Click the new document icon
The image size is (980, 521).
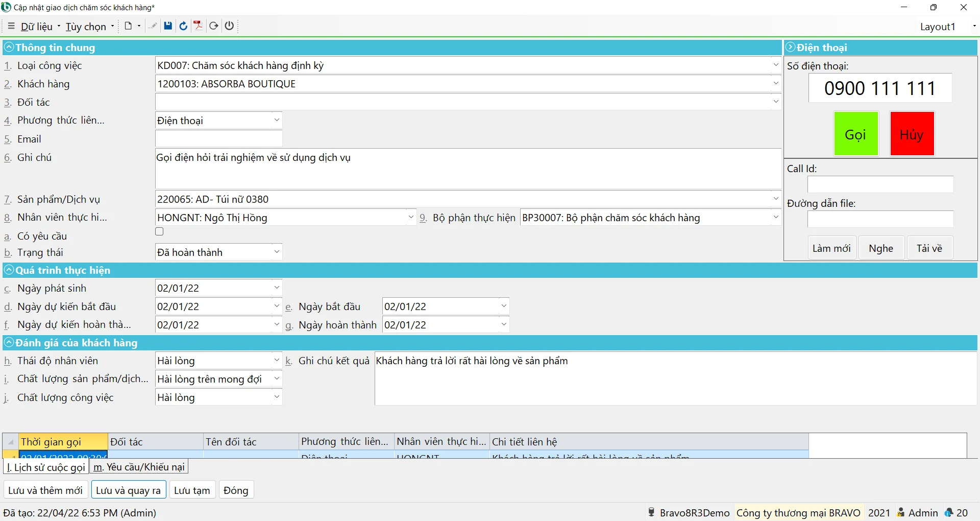click(x=128, y=26)
